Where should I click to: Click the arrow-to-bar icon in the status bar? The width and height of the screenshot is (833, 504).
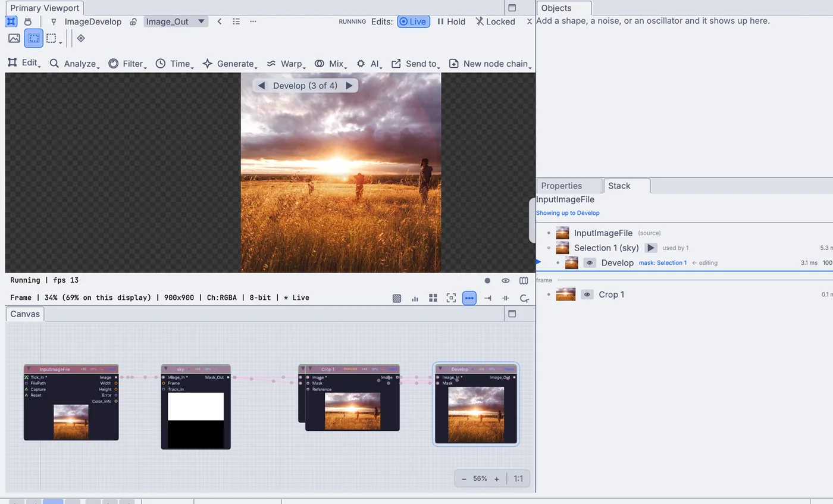pos(488,298)
